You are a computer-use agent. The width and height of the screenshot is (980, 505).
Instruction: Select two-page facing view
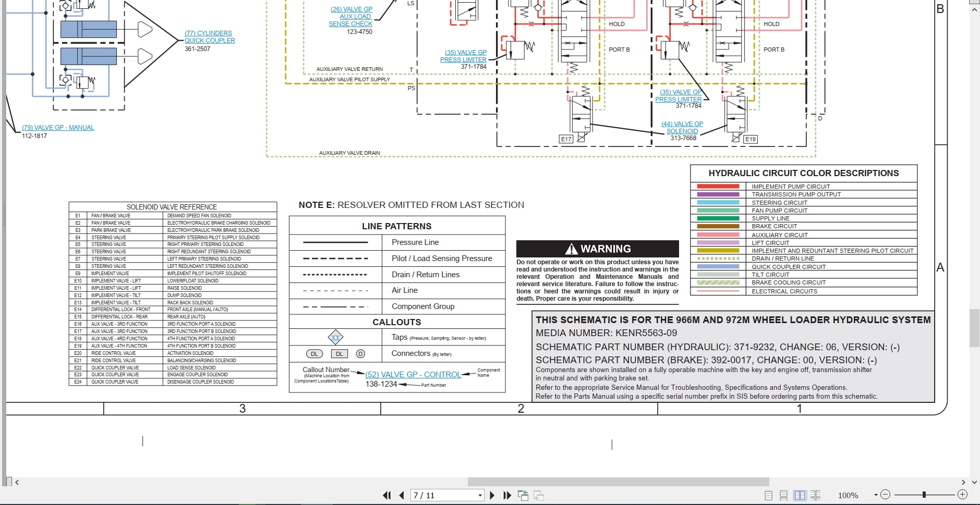tap(800, 495)
